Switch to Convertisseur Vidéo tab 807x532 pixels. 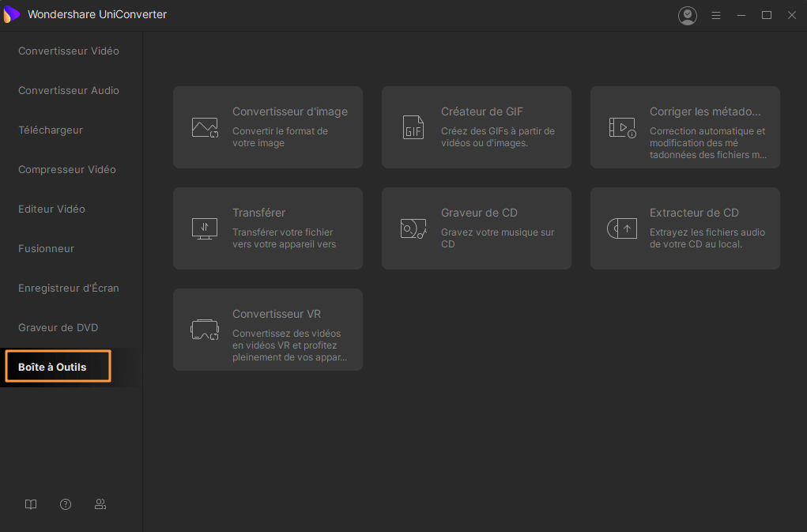tap(69, 51)
